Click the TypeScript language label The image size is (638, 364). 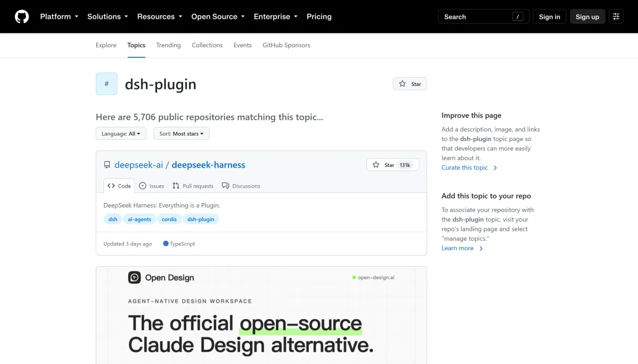point(178,244)
